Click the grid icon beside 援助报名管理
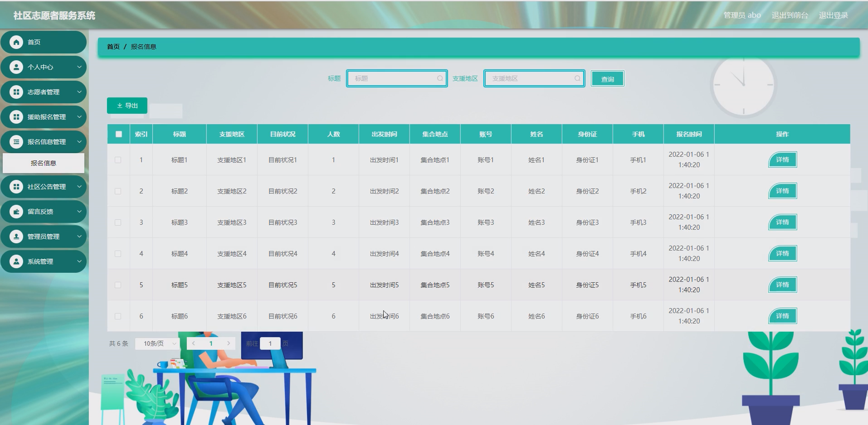868x425 pixels. 16,117
